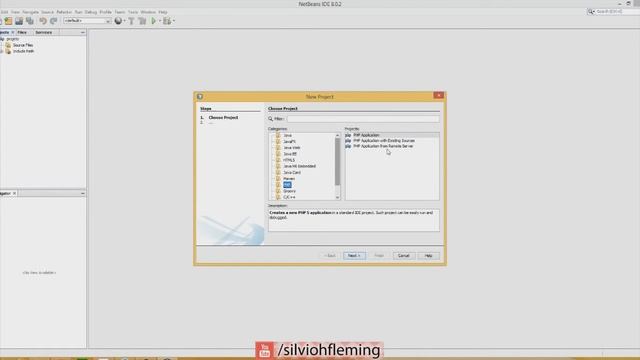The height and width of the screenshot is (360, 640).
Task: Click the PHP Application project icon
Action: tap(348, 135)
